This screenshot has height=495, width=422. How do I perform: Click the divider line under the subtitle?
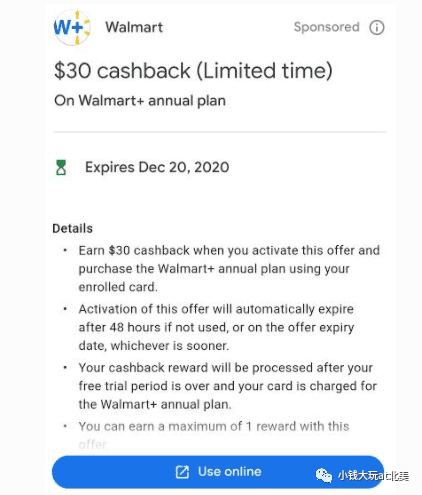(x=220, y=132)
